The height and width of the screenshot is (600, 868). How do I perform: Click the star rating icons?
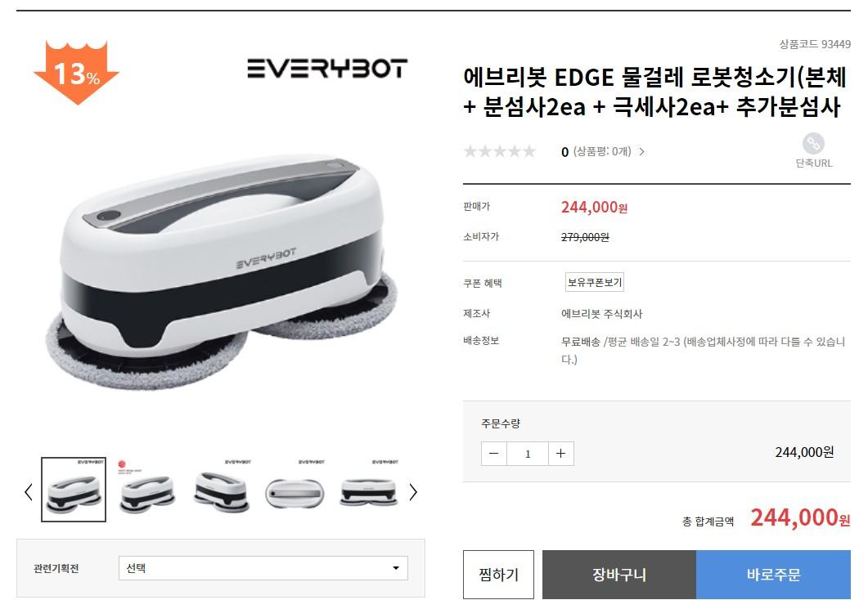click(500, 151)
